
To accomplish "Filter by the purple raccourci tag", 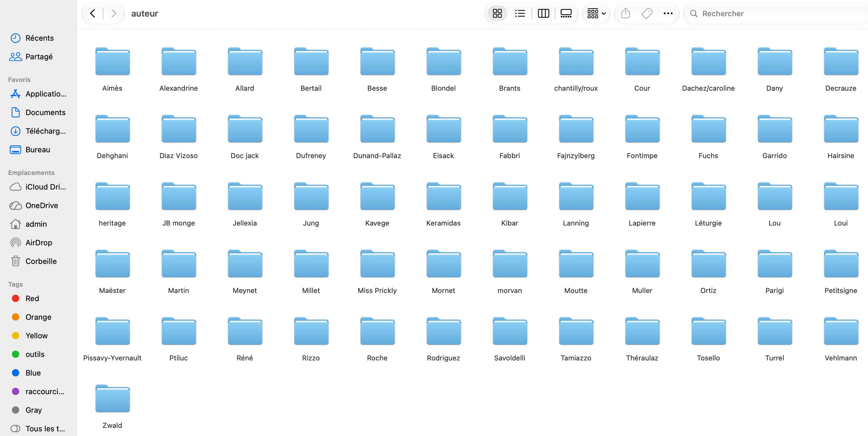I will (x=38, y=392).
